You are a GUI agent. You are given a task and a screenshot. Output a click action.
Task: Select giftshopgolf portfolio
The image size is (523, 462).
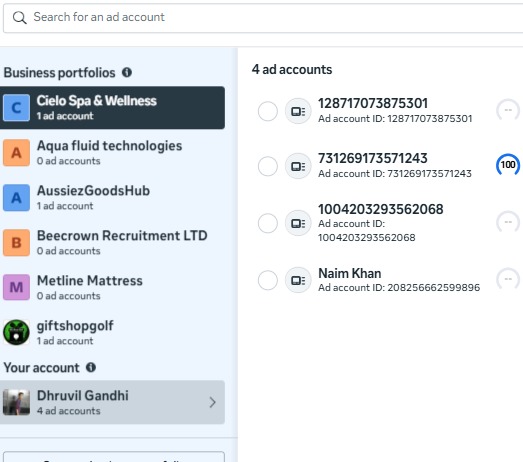112,333
